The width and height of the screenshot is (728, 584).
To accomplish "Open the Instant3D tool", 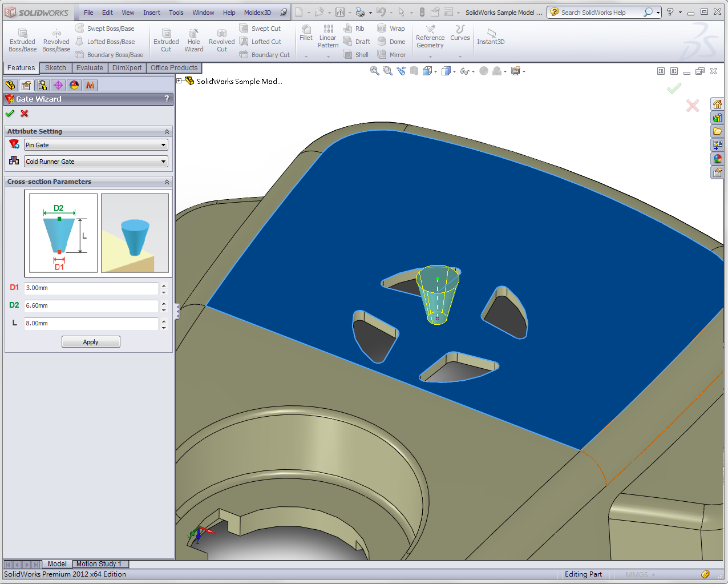I will coord(490,38).
